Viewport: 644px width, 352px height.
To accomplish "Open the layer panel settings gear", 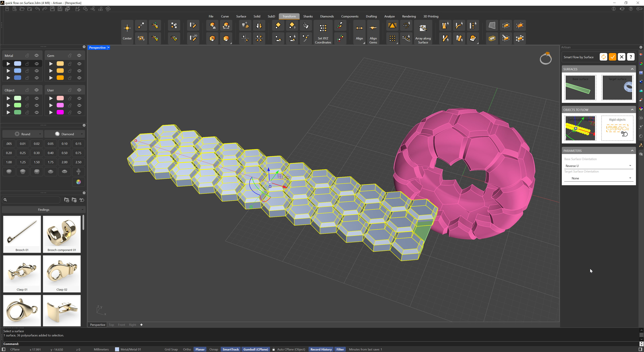I will [84, 47].
